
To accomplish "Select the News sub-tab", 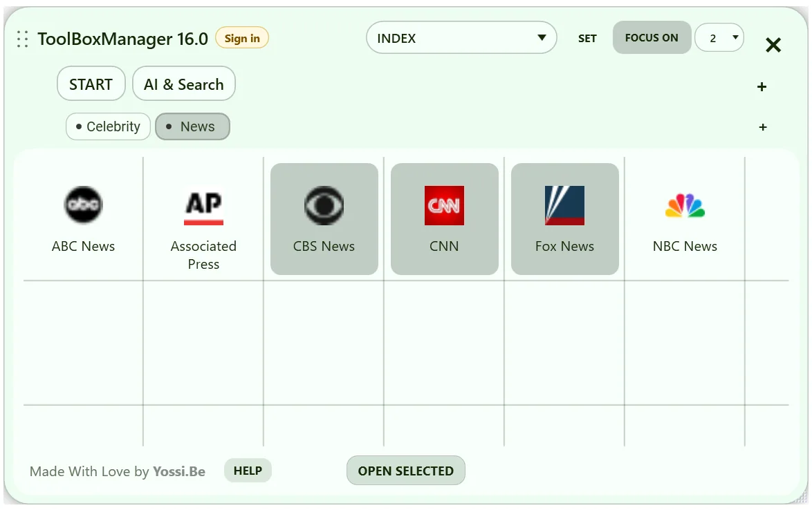I will [193, 126].
